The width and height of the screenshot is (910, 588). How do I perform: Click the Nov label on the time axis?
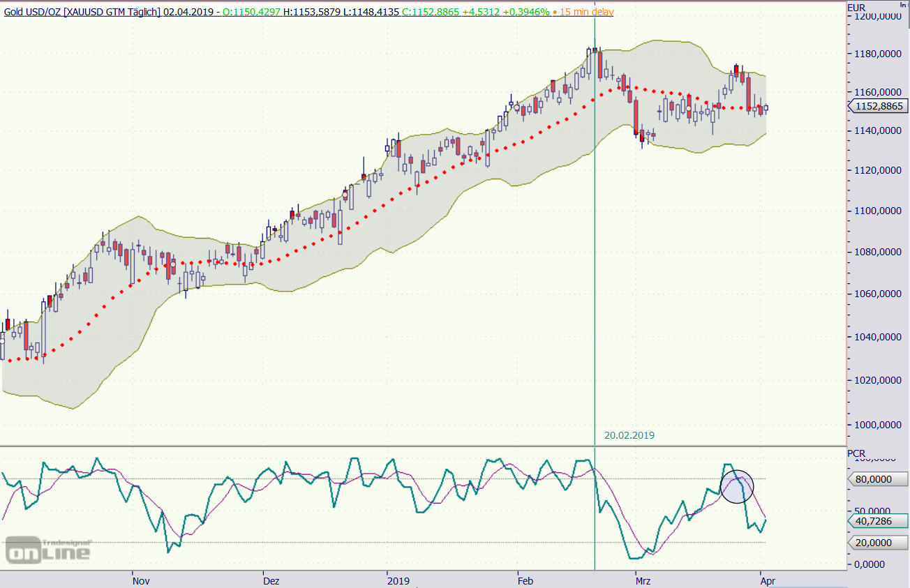pos(141,580)
